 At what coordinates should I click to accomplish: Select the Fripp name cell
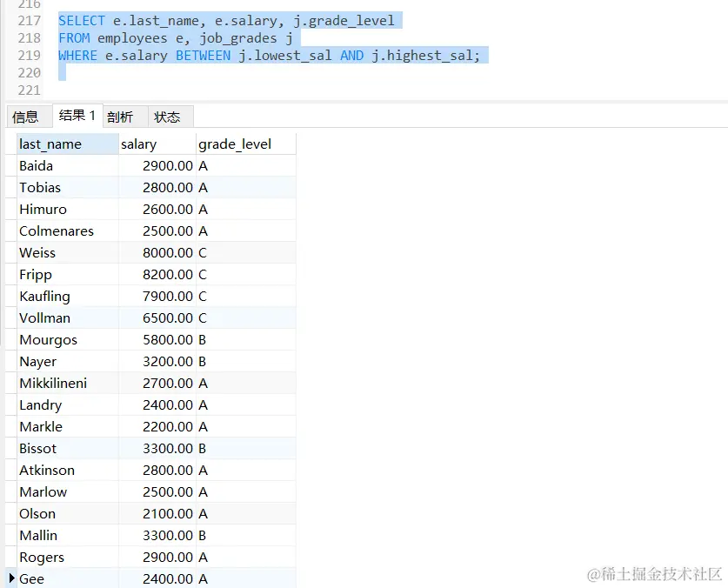point(67,275)
